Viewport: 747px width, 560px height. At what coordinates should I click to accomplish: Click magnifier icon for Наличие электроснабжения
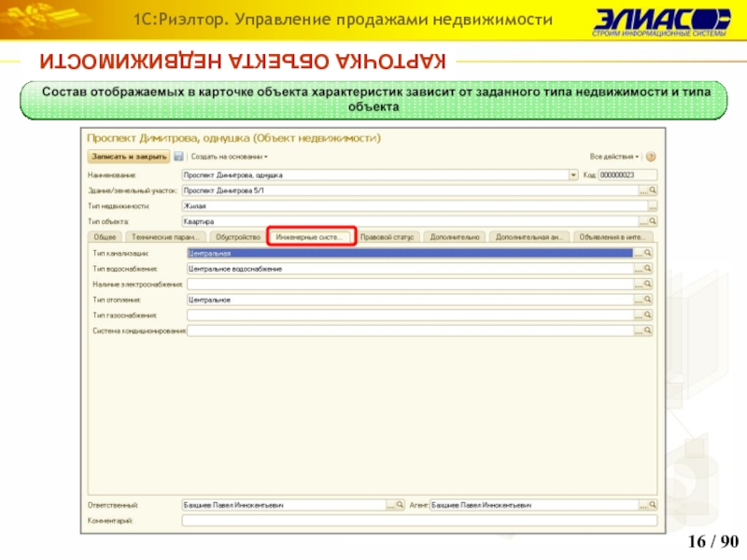point(647,284)
